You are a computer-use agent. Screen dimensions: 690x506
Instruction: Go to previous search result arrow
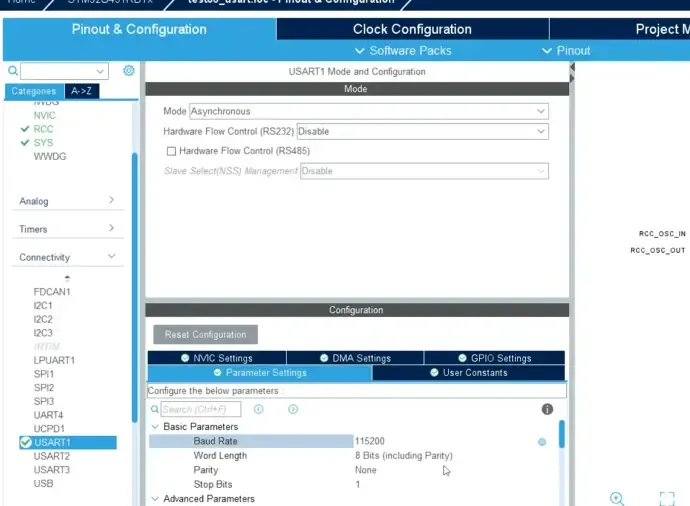[258, 409]
